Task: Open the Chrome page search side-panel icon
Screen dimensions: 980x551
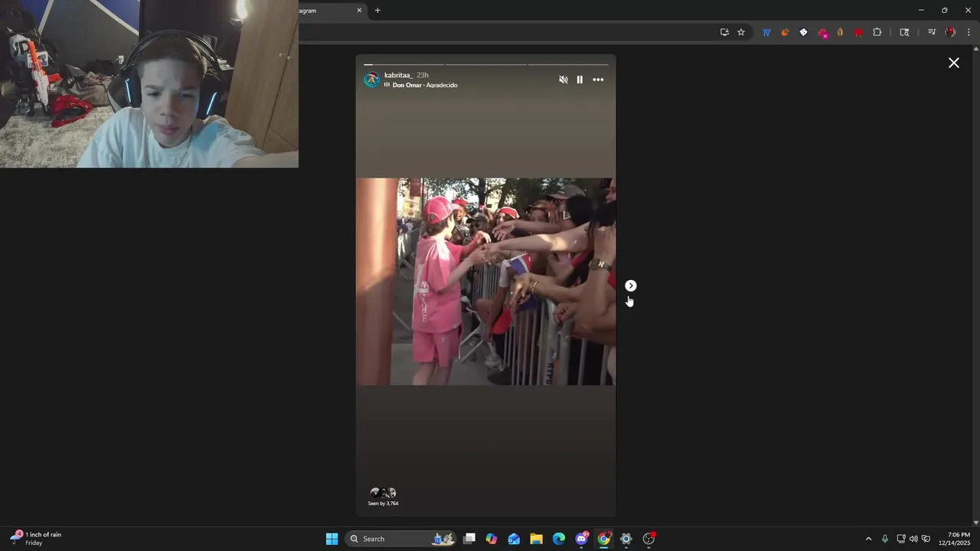Action: point(904,32)
